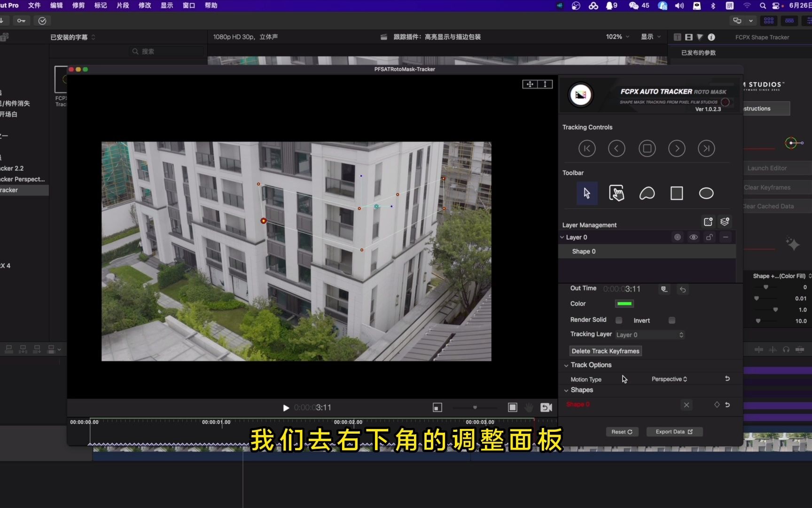Select the hand/point adjust tool in Toolbar
The height and width of the screenshot is (508, 812).
coord(617,193)
